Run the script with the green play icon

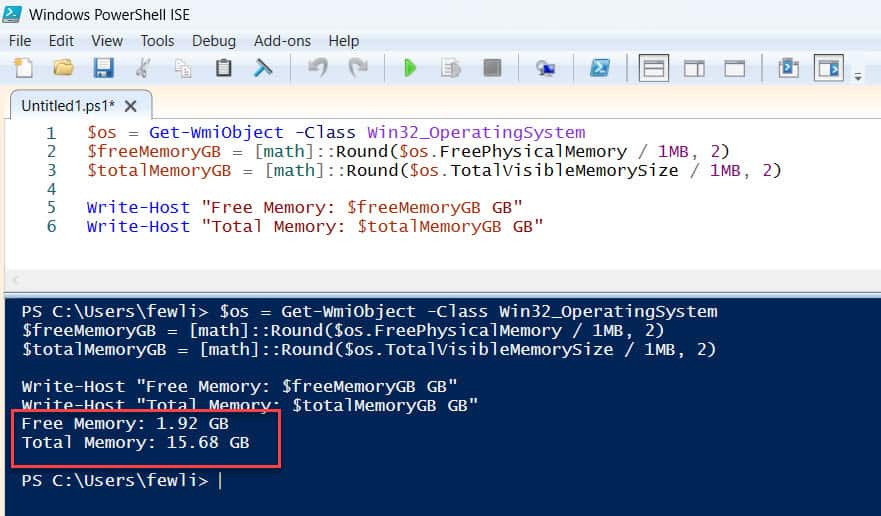tap(410, 68)
